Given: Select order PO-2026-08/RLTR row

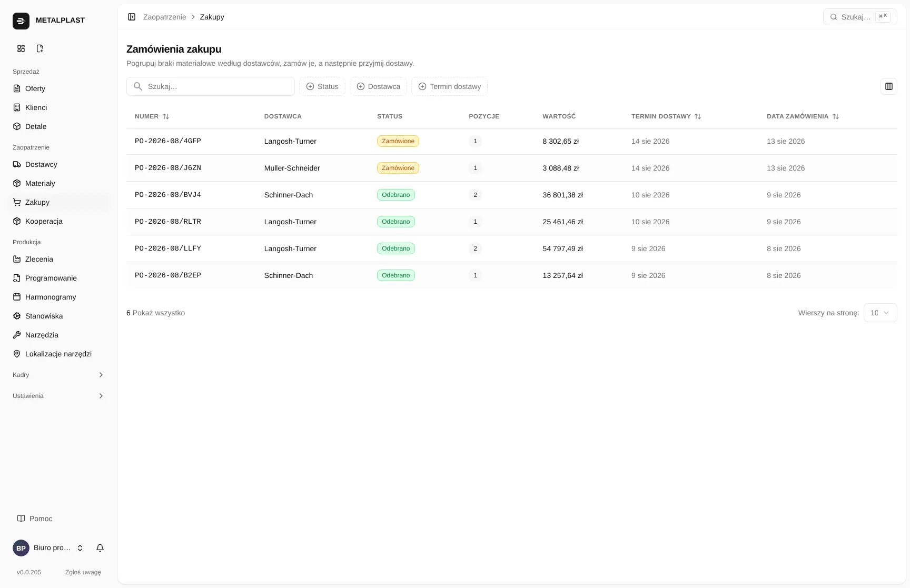Looking at the screenshot, I should coord(512,222).
